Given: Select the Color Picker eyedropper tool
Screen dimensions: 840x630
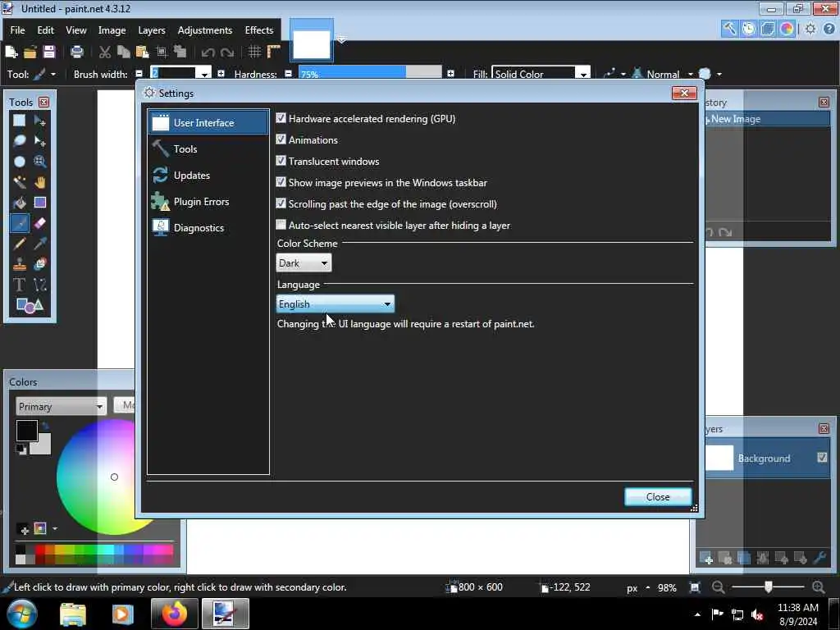Looking at the screenshot, I should tap(40, 244).
